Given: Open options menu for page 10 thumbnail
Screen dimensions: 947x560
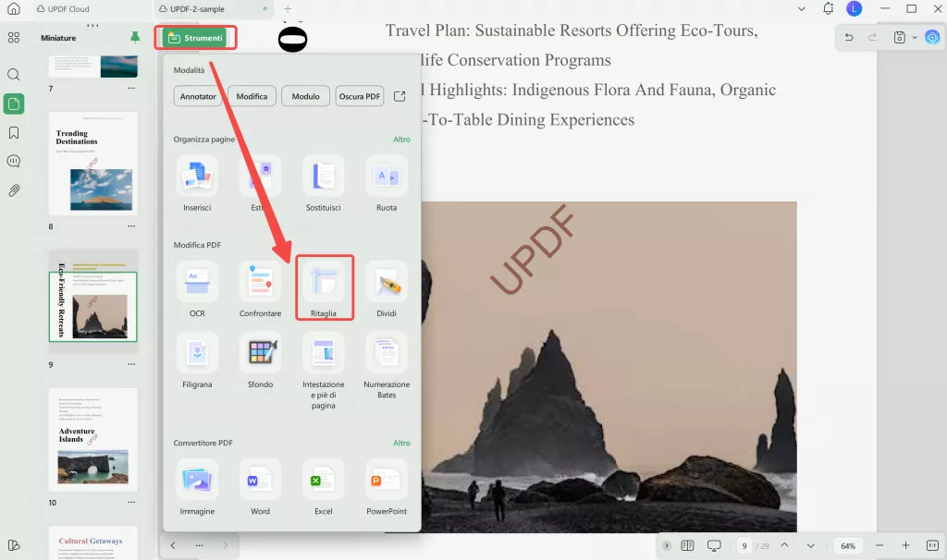Looking at the screenshot, I should point(131,503).
